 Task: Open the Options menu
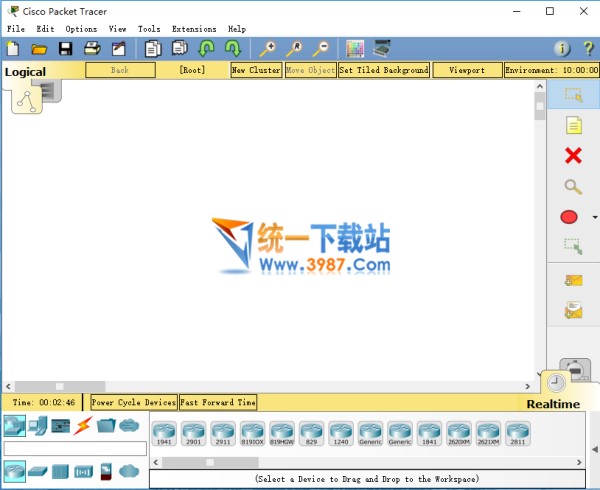point(81,29)
